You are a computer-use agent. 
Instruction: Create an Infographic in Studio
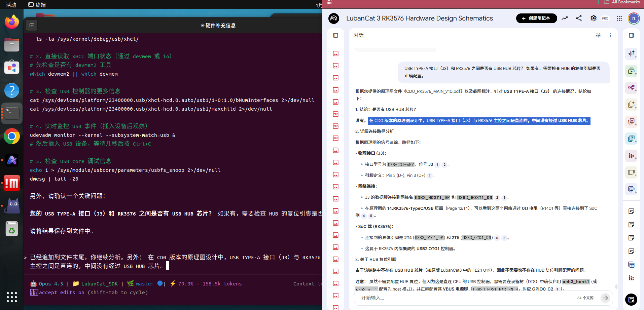click(x=631, y=156)
